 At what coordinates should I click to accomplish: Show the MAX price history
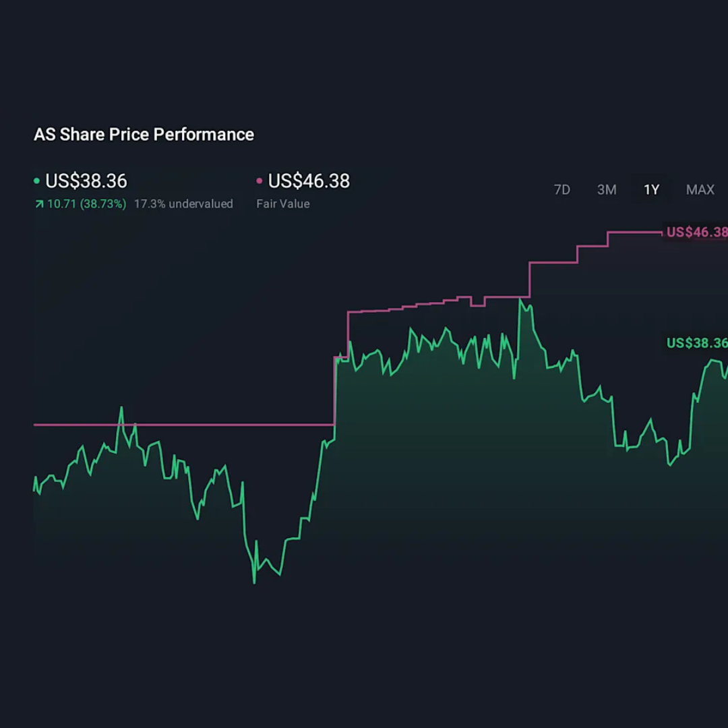click(x=700, y=190)
